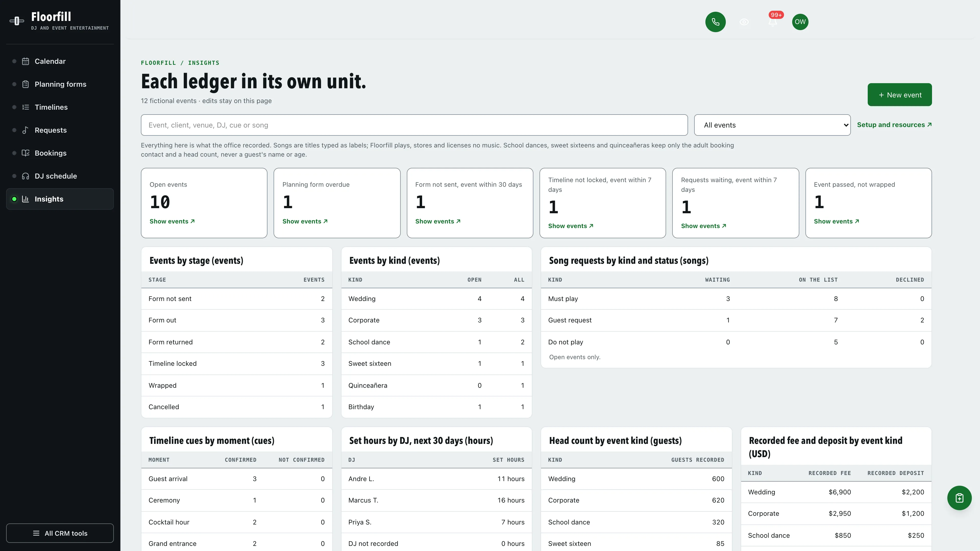This screenshot has width=980, height=551.
Task: Toggle the eye visibility icon in header
Action: 744,22
